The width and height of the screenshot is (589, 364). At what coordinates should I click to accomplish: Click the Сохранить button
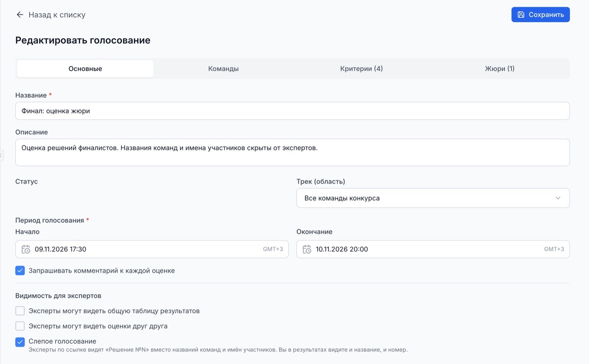(540, 15)
